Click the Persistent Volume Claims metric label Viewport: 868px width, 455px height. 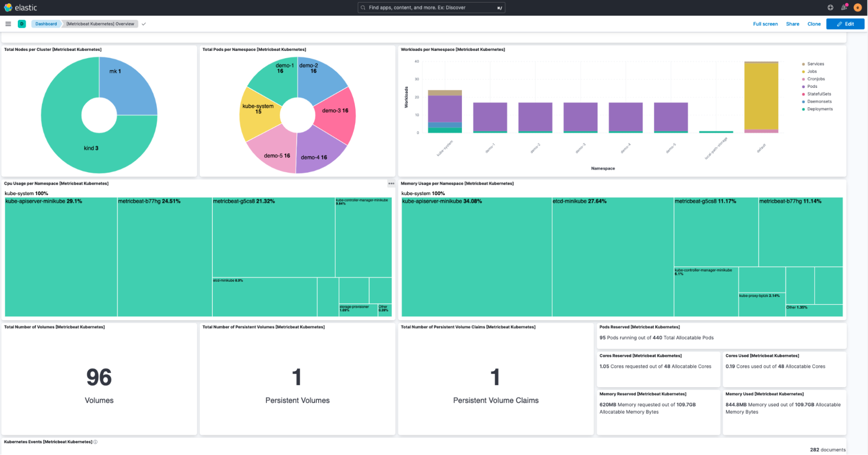495,401
